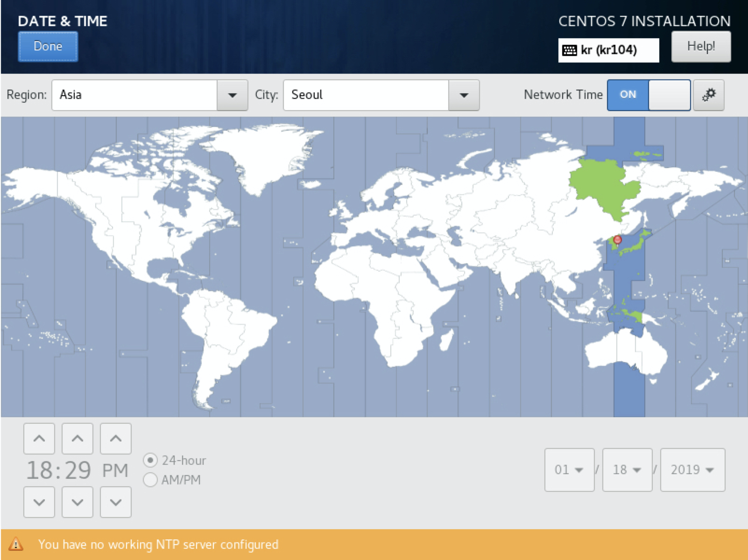This screenshot has width=748, height=560.
Task: Open the Help! button
Action: pos(701,46)
